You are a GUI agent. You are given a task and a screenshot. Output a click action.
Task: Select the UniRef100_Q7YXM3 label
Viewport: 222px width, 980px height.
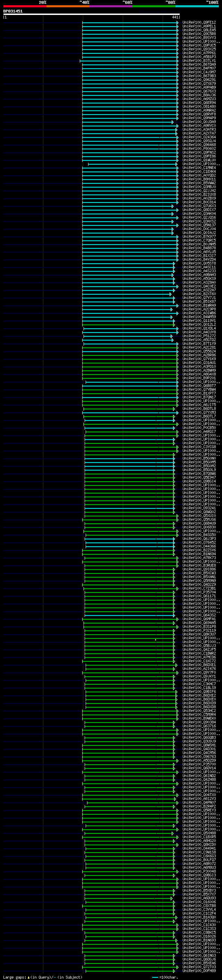click(199, 413)
